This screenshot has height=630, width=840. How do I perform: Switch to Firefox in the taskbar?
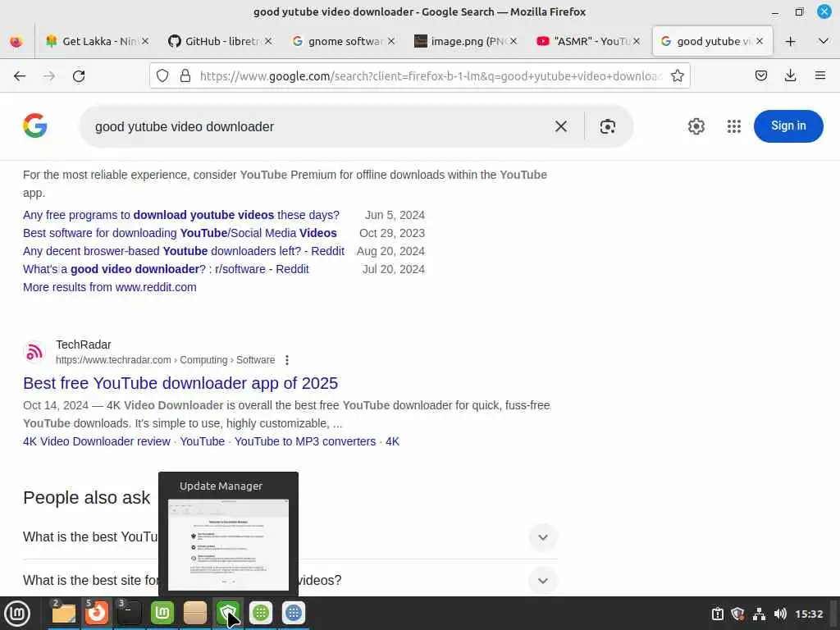click(x=97, y=613)
